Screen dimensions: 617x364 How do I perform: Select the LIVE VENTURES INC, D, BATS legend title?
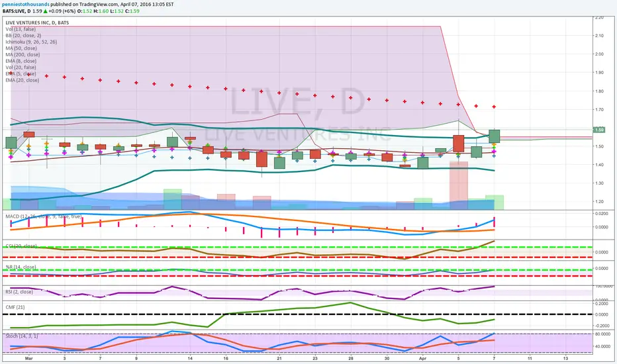pos(37,23)
